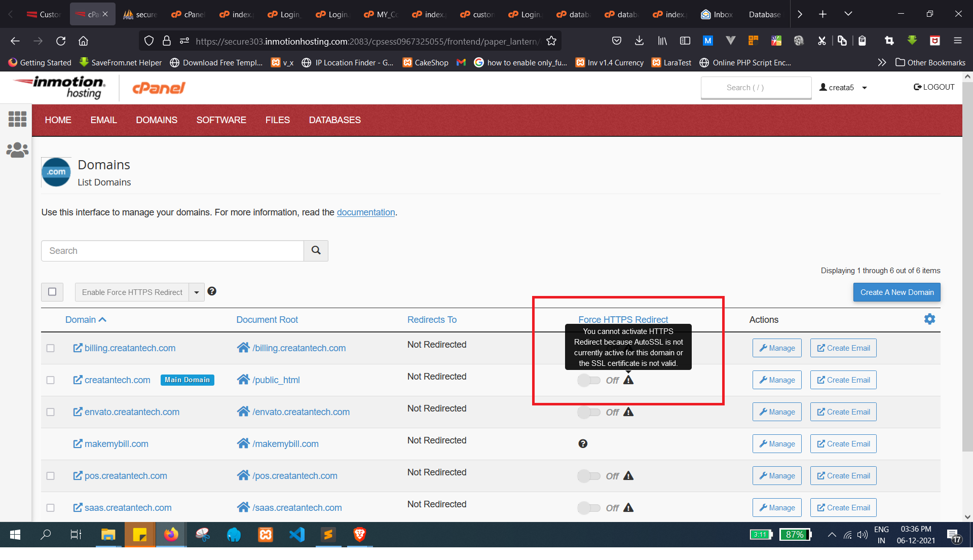Go to browser home page icon
This screenshot has height=560, width=973.
83,41
